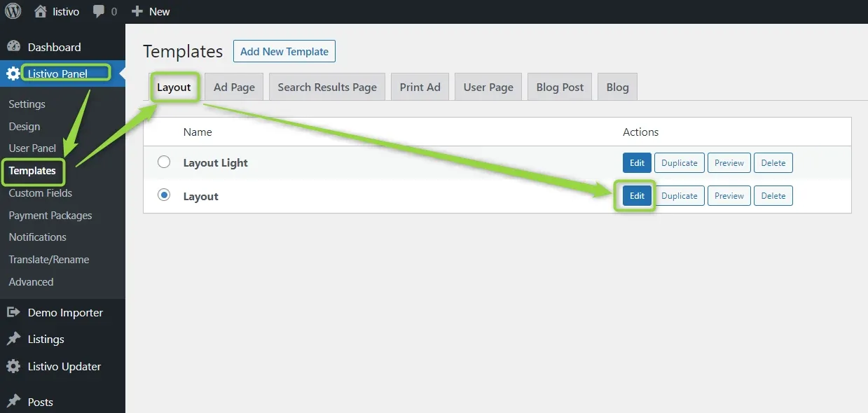Switch to the Layout tab
This screenshot has width=868, height=413.
coord(174,87)
